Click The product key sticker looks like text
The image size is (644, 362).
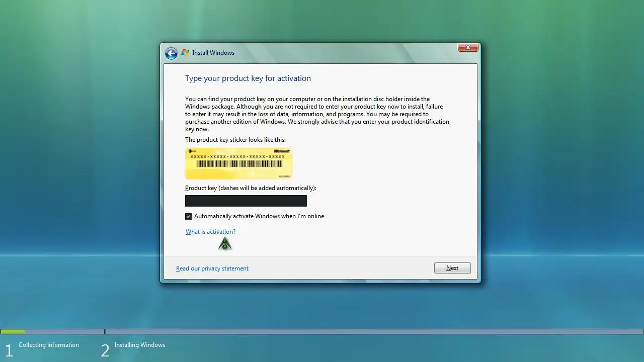pyautogui.click(x=235, y=140)
